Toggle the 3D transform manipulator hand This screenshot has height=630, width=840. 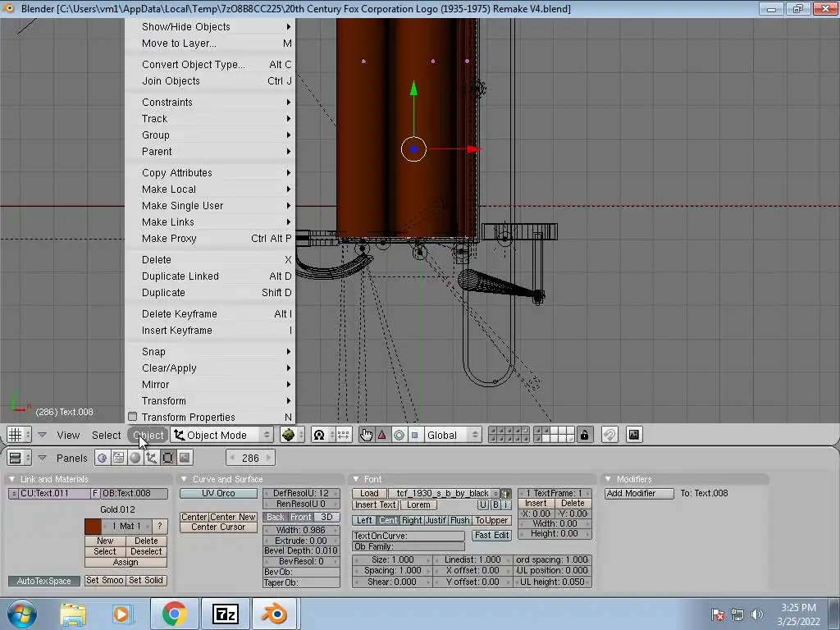click(367, 435)
